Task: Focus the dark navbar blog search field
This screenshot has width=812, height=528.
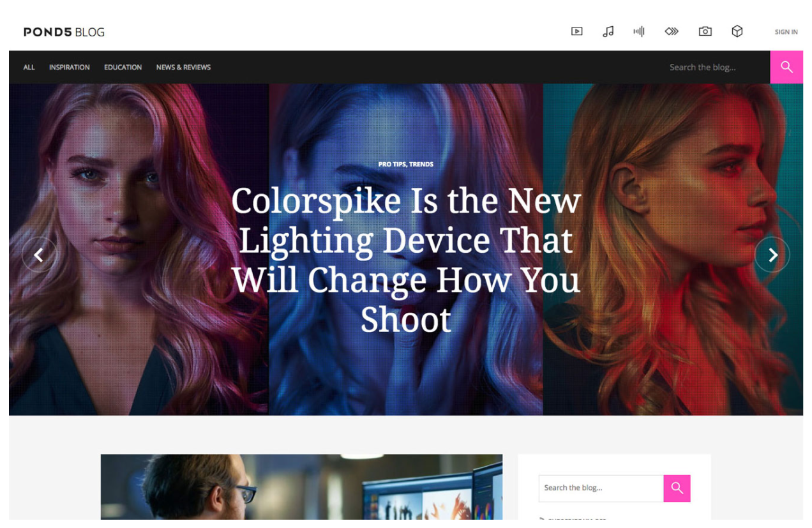Action: [x=716, y=67]
